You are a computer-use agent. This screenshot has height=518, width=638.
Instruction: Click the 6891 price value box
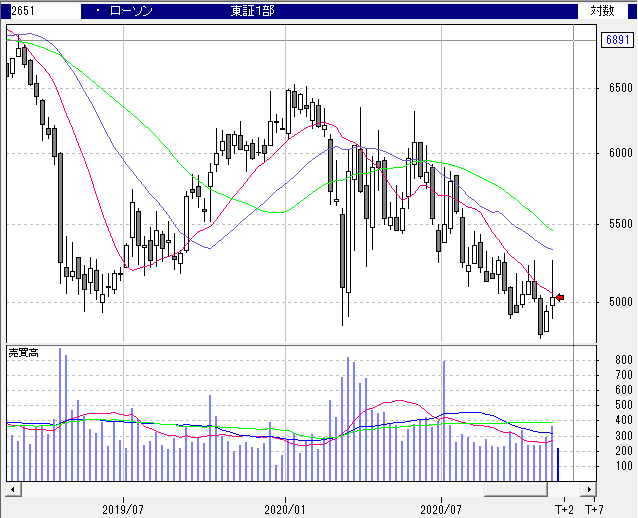[617, 39]
